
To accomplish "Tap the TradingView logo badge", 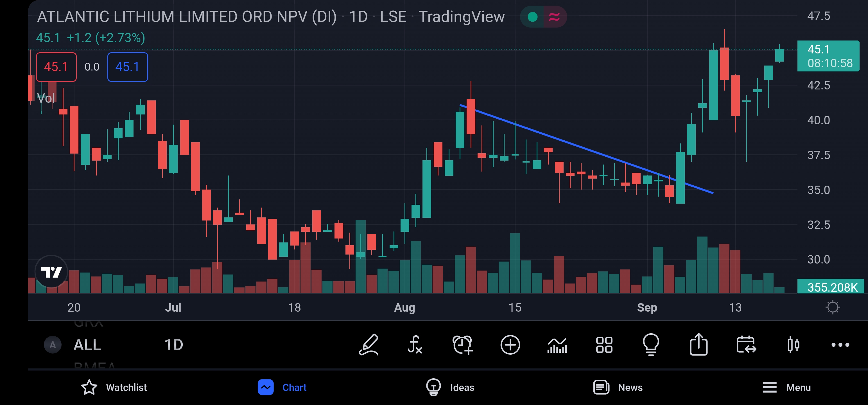I will pos(51,271).
